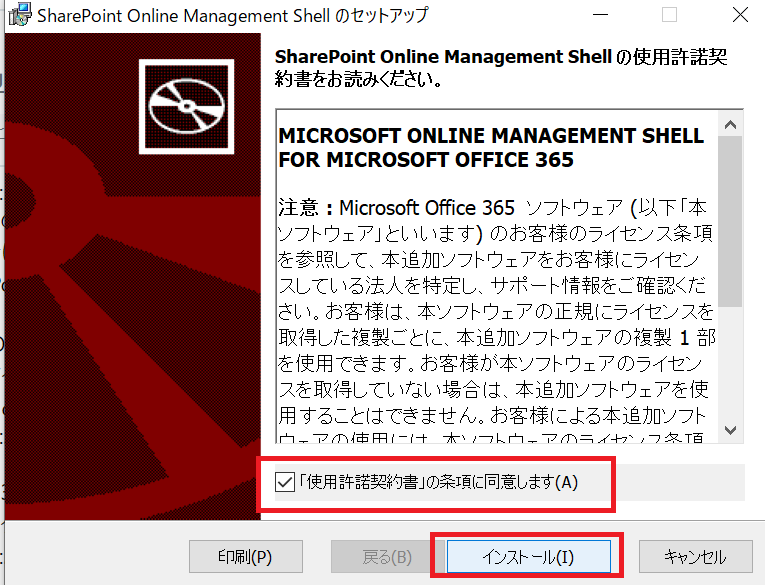Image resolution: width=765 pixels, height=585 pixels.
Task: Click the 印刷(P) print button
Action: pos(246,556)
